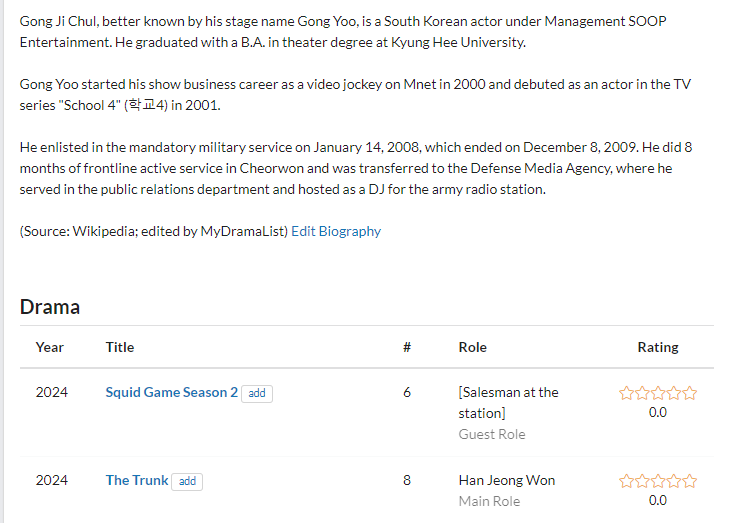
Task: Click the Han Jeong Won role text
Action: tap(507, 480)
